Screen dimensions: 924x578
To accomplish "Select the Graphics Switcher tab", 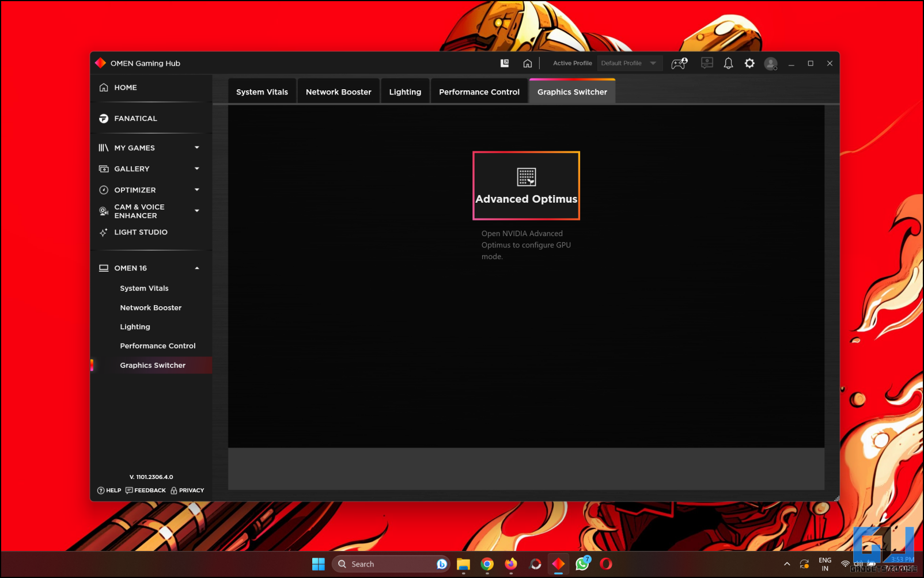I will (572, 92).
